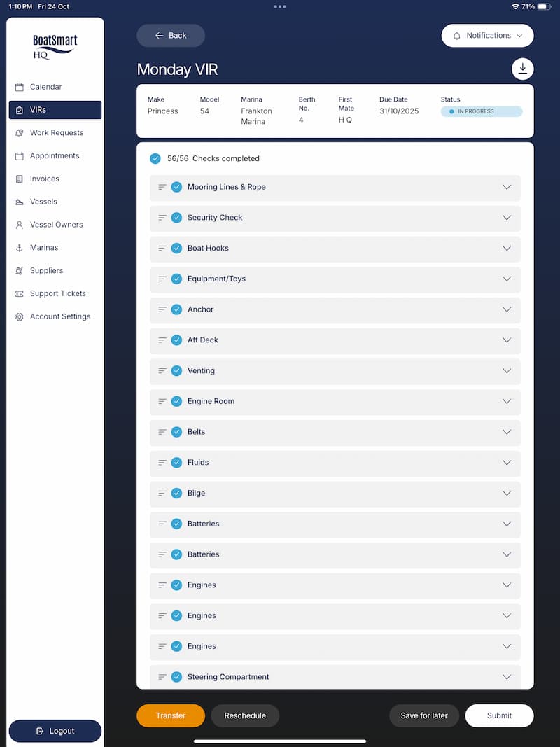Click the Support Tickets icon
560x747 pixels.
20,294
